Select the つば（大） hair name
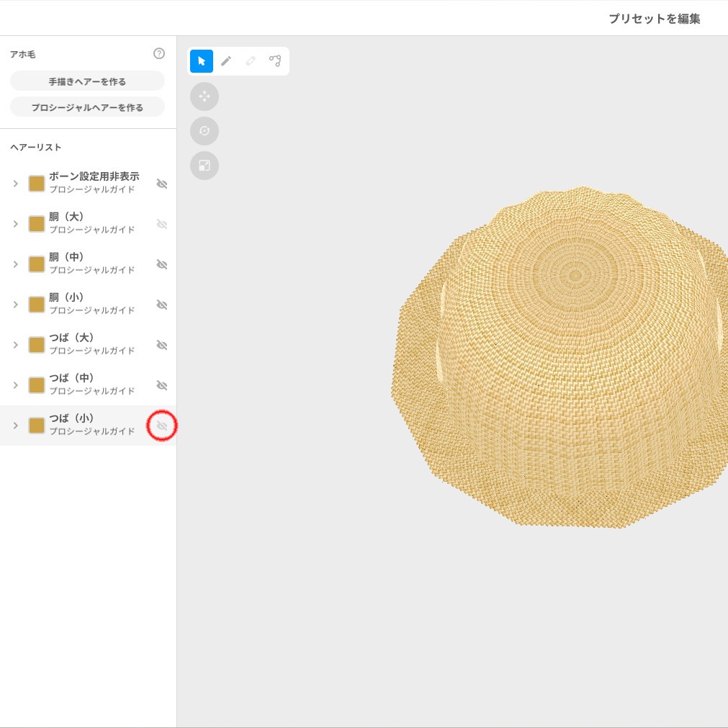Screen dimensions: 728x728 pos(71,338)
